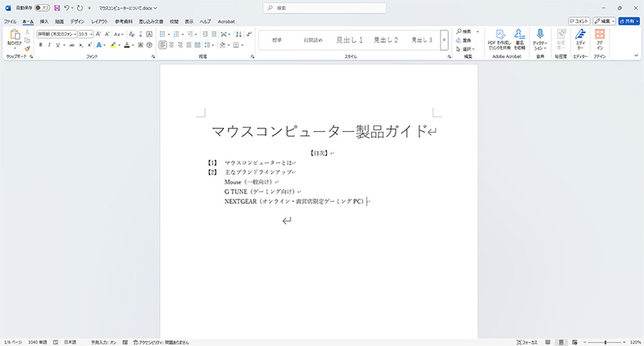Open the Change Case (Aa) dropdown

point(118,34)
